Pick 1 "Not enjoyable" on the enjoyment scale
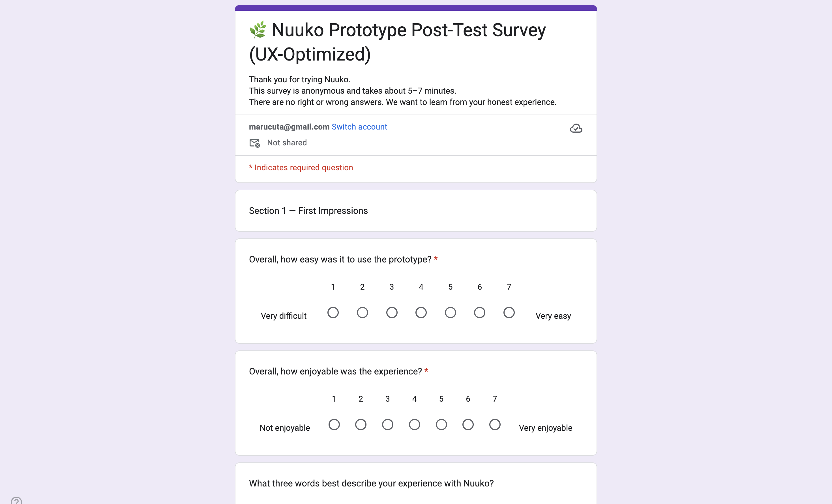 [x=334, y=424]
